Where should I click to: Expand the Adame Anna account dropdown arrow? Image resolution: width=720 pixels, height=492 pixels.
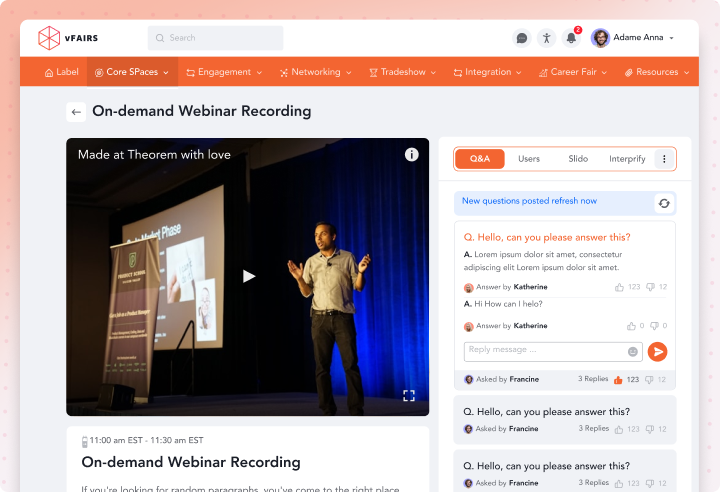671,38
